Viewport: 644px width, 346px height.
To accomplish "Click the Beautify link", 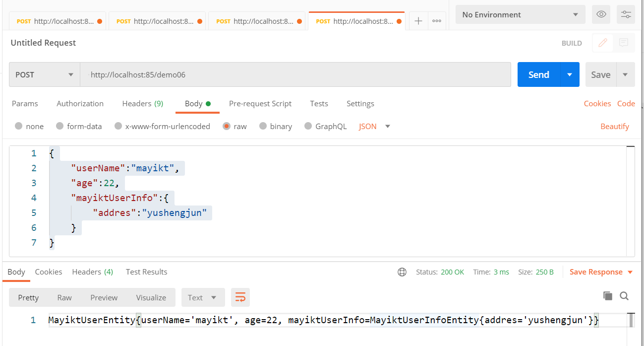I will 615,126.
